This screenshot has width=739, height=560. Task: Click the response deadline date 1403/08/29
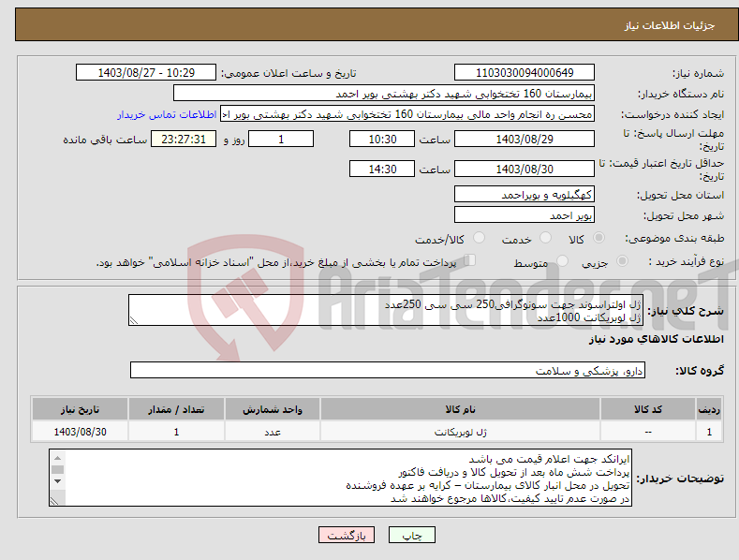tap(525, 139)
